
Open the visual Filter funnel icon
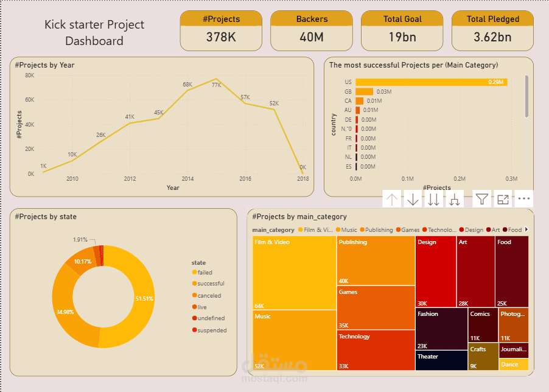[x=482, y=200]
